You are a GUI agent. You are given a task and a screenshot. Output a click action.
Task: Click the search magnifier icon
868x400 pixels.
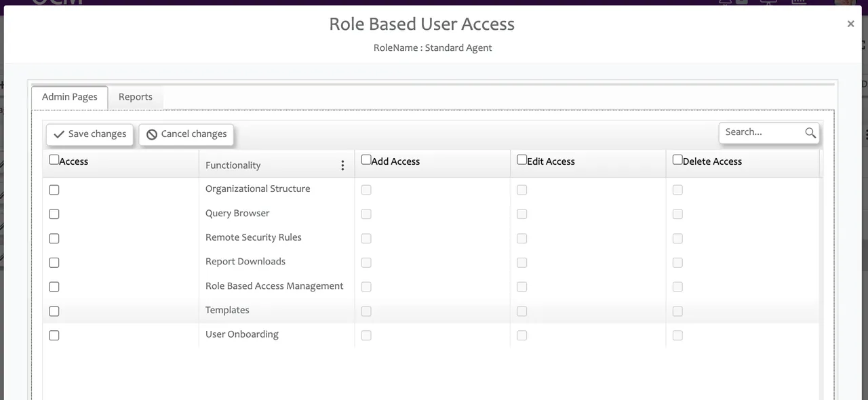pos(810,133)
